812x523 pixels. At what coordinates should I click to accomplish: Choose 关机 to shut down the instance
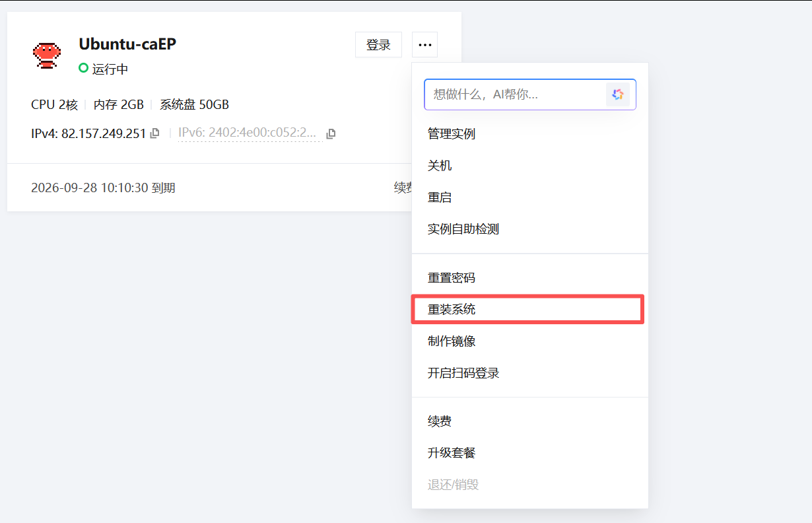(440, 166)
